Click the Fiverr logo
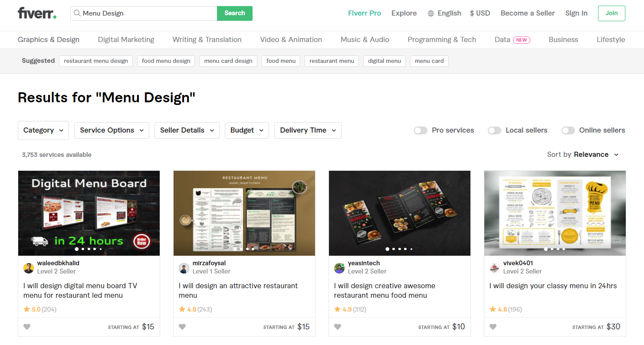This screenshot has width=644, height=345. point(36,13)
